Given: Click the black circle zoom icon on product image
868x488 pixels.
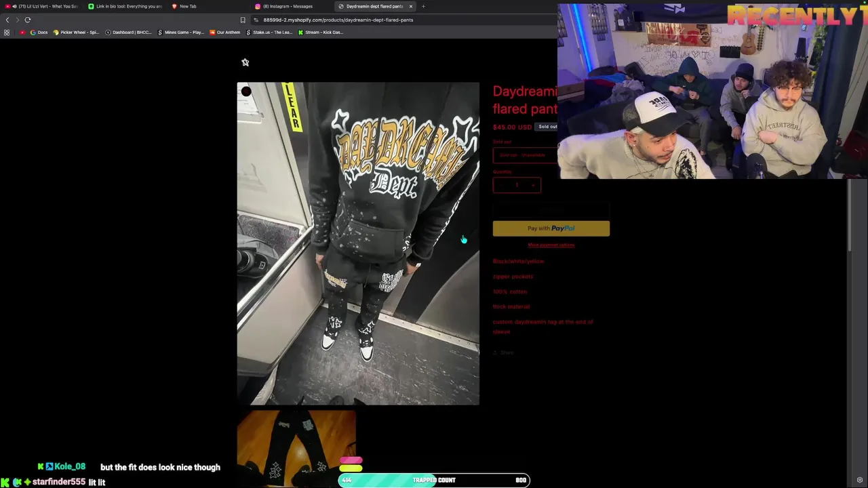Looking at the screenshot, I should click(x=246, y=91).
